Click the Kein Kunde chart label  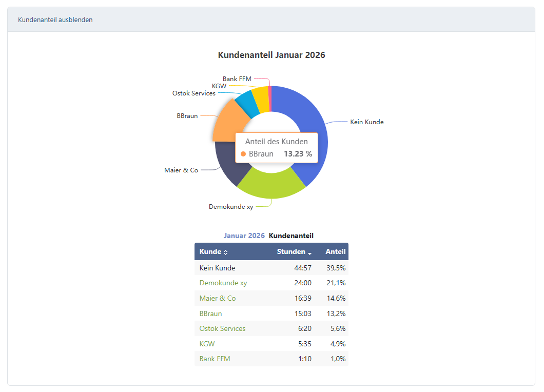click(366, 122)
